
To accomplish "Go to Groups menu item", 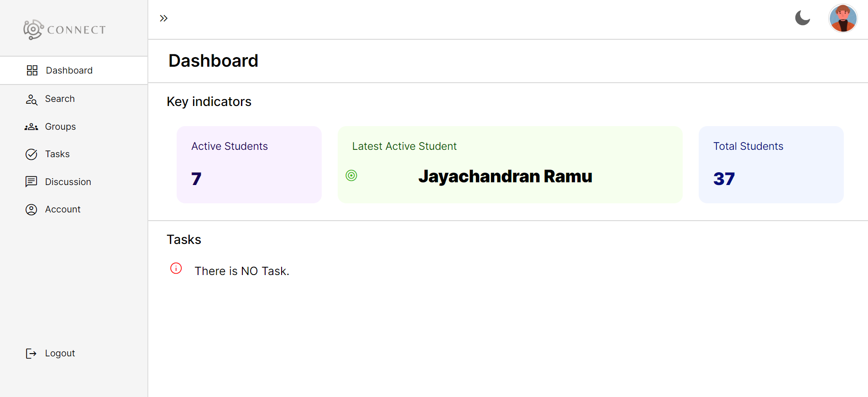I will (x=60, y=127).
